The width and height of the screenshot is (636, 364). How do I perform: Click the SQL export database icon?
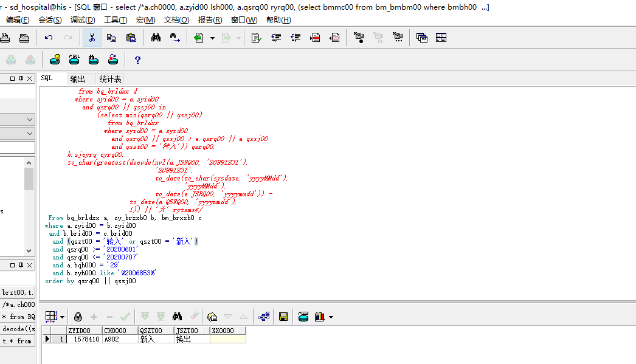74,60
